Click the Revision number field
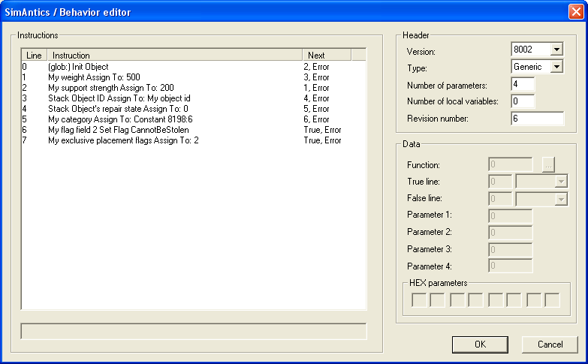Screen dimensions: 588x364 pyautogui.click(x=538, y=119)
